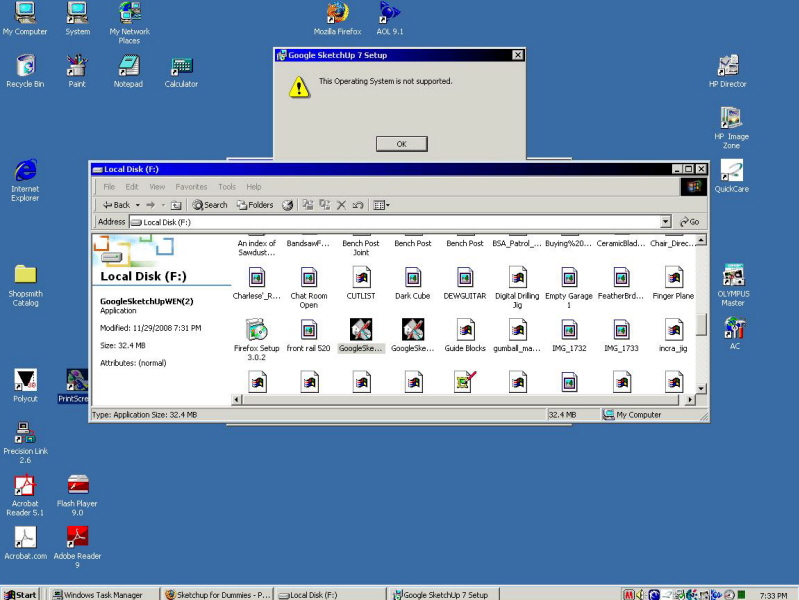
Task: Open the Paint shortcut
Action: pos(77,71)
